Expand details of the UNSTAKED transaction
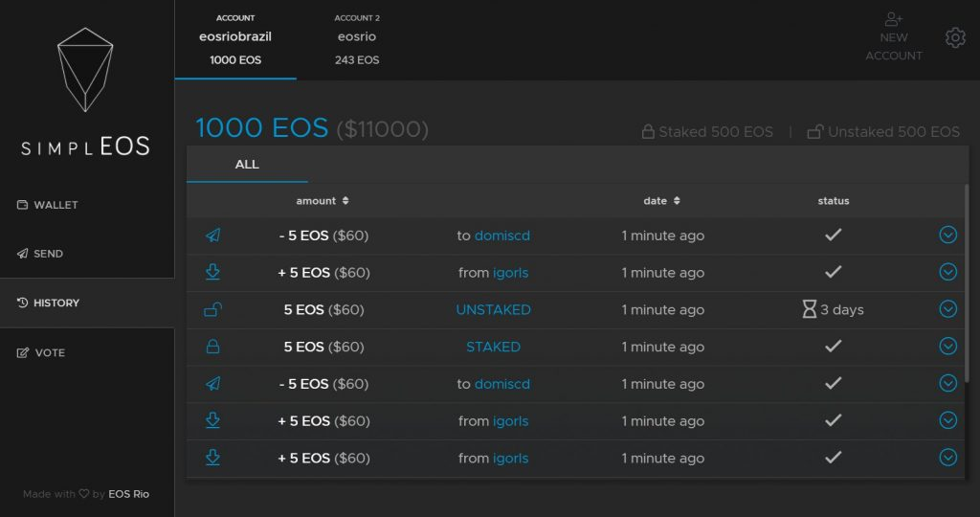Screen dimensions: 980x517 pyautogui.click(x=948, y=309)
